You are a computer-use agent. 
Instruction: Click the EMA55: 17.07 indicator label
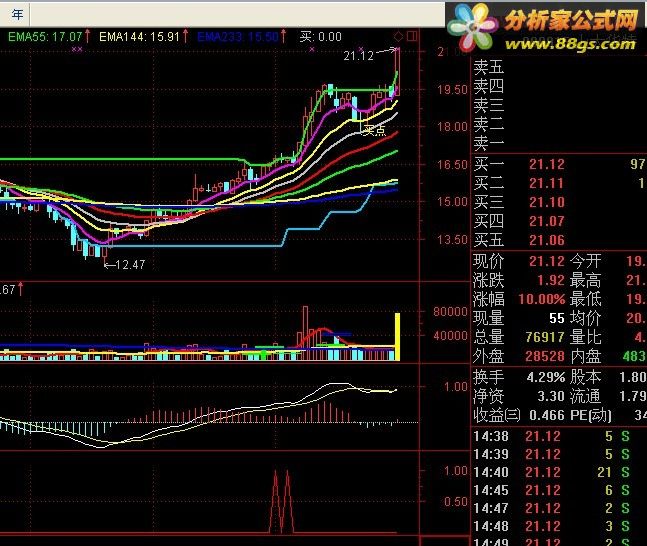click(x=45, y=37)
